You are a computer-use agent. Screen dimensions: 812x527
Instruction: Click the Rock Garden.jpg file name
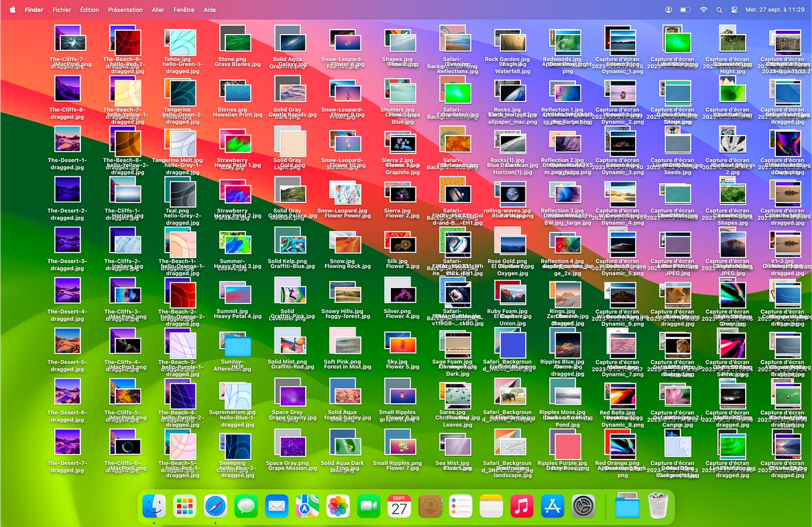[507, 59]
